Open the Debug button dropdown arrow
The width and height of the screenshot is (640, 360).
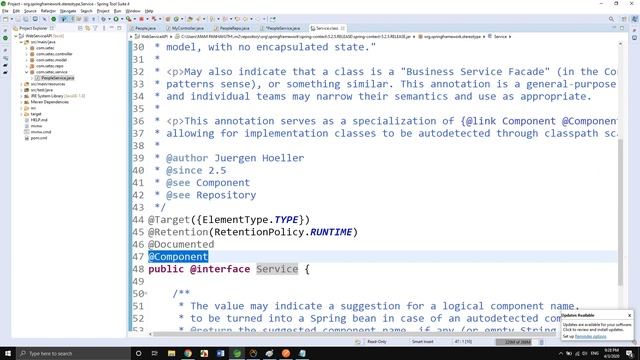tap(109, 19)
